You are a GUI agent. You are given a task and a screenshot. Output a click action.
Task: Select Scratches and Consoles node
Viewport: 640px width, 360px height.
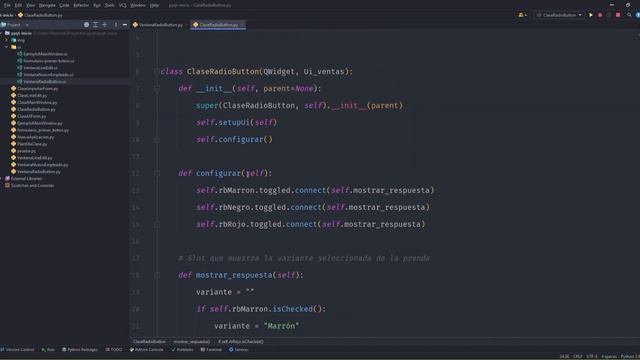point(29,186)
